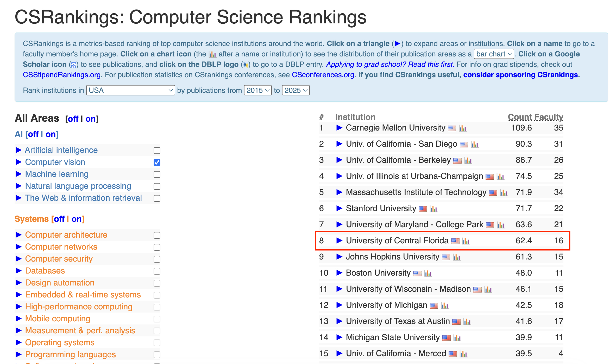Turn Systems areas on

tap(77, 219)
